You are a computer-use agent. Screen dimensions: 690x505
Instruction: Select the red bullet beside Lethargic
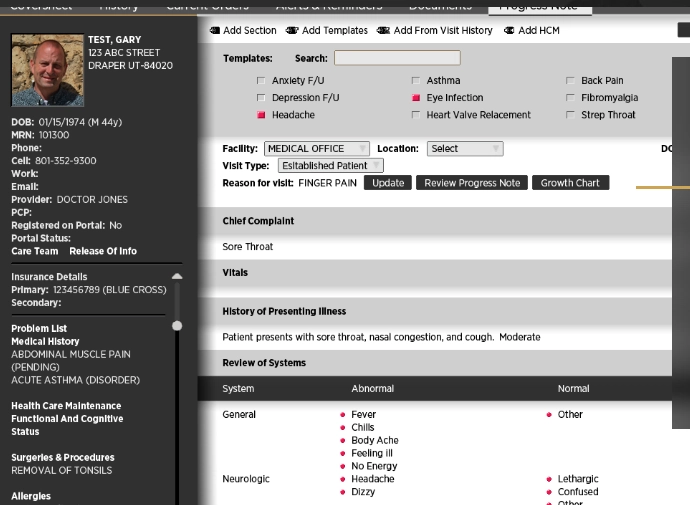pyautogui.click(x=549, y=479)
